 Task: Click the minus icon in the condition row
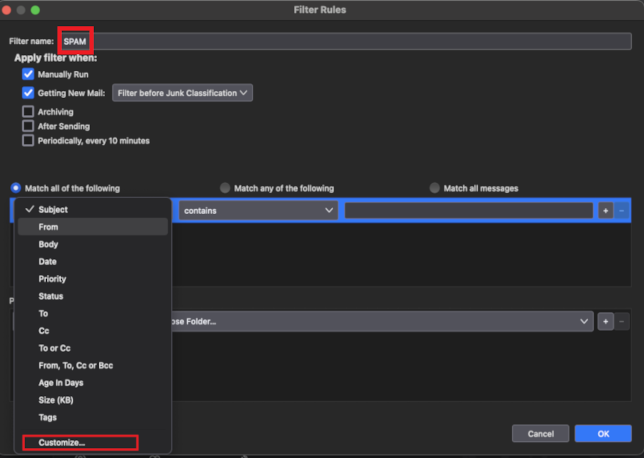point(621,211)
